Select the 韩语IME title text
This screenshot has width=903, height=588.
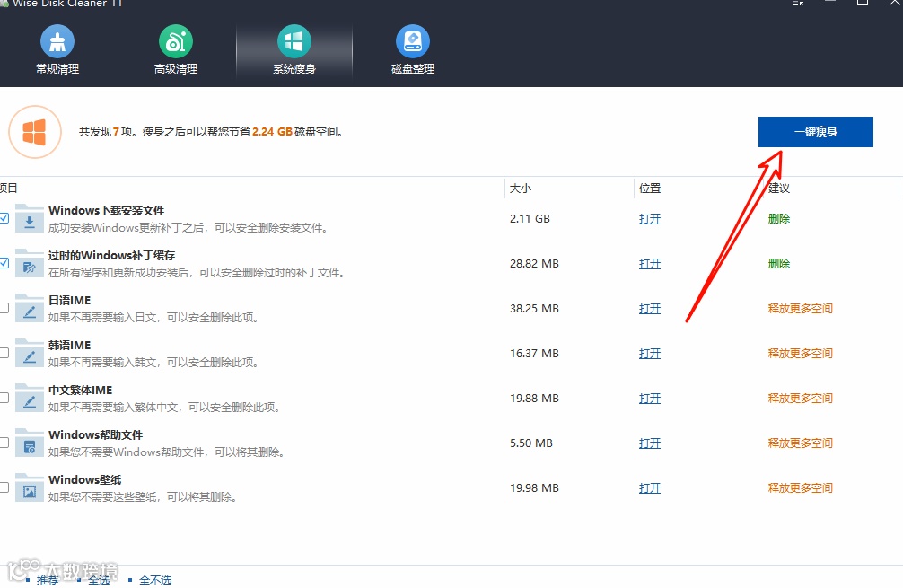click(x=70, y=346)
